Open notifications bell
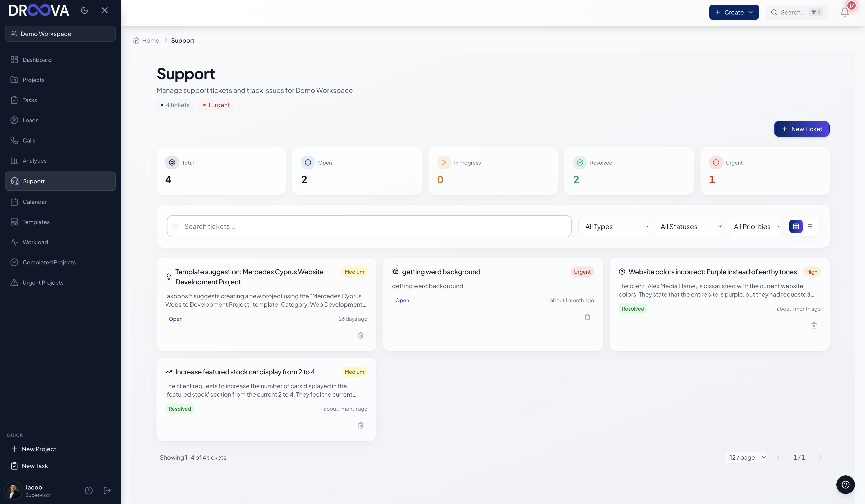 (845, 12)
